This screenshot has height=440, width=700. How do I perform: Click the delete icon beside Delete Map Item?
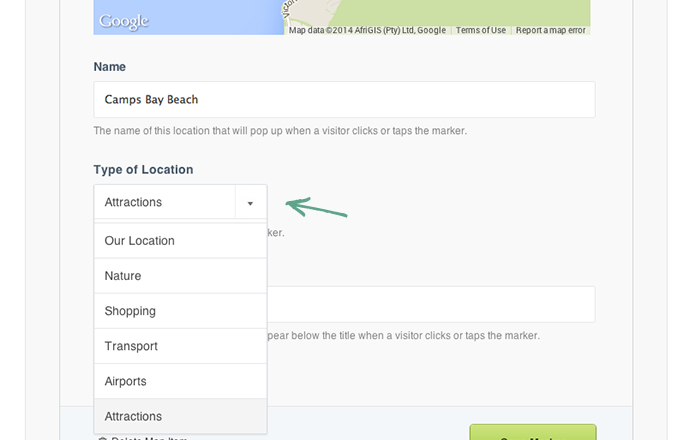tap(101, 438)
